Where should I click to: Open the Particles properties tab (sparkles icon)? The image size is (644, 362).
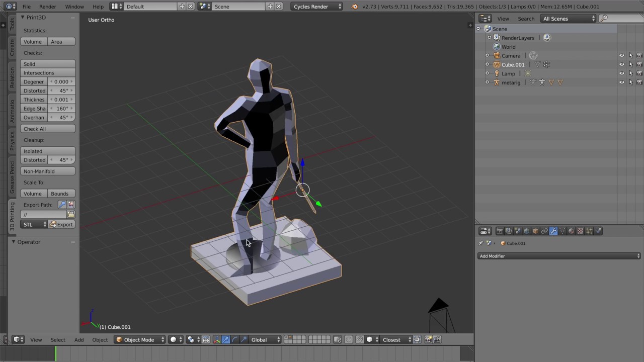point(589,231)
